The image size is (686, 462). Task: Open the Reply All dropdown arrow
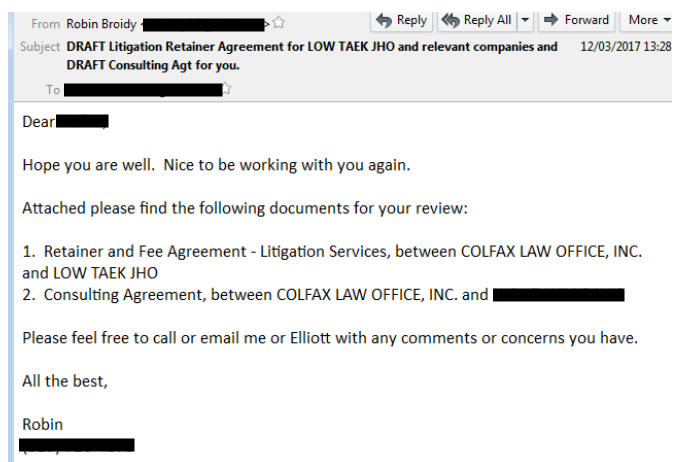[525, 20]
